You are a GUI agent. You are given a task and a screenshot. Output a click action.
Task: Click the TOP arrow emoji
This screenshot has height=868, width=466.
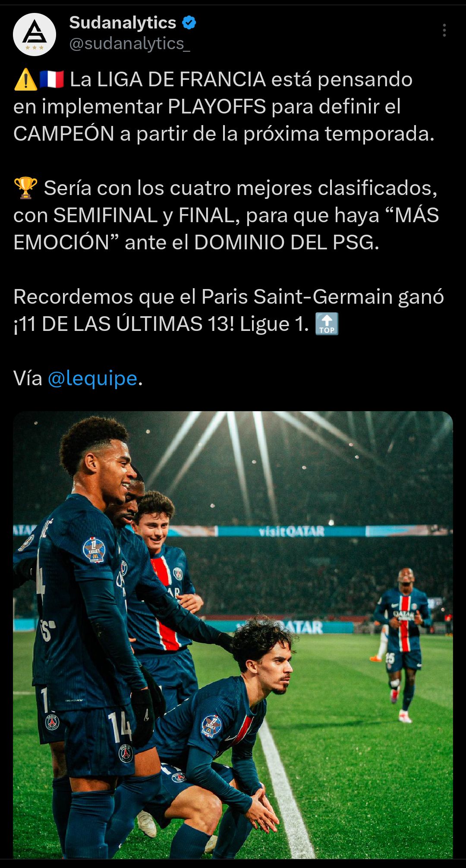tap(327, 324)
